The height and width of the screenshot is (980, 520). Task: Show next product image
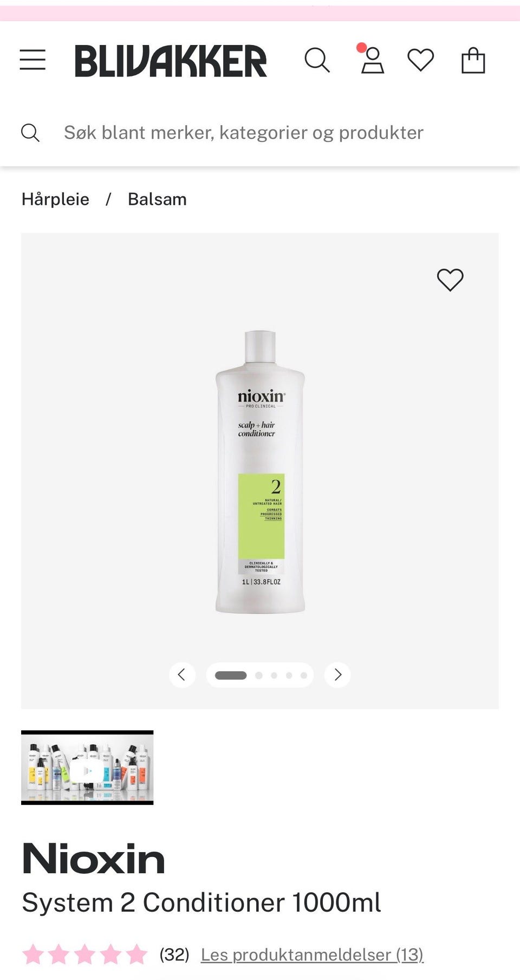(337, 675)
